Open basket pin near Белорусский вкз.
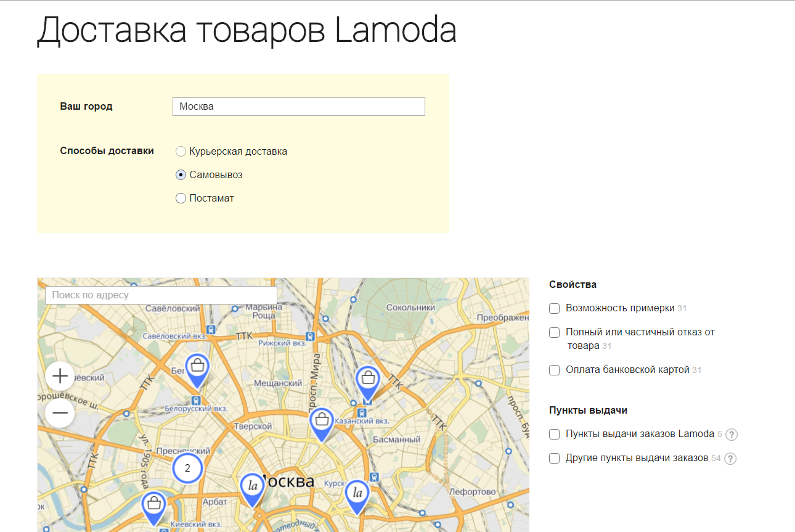 (198, 370)
